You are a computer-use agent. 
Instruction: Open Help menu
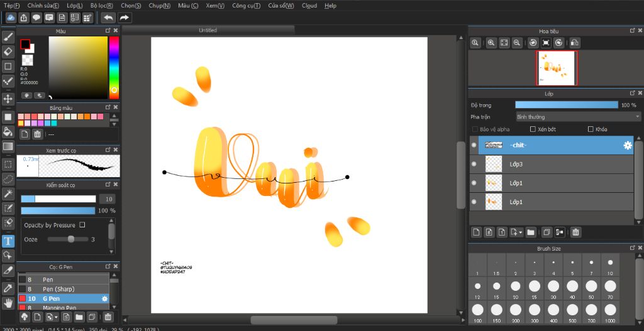(x=330, y=6)
